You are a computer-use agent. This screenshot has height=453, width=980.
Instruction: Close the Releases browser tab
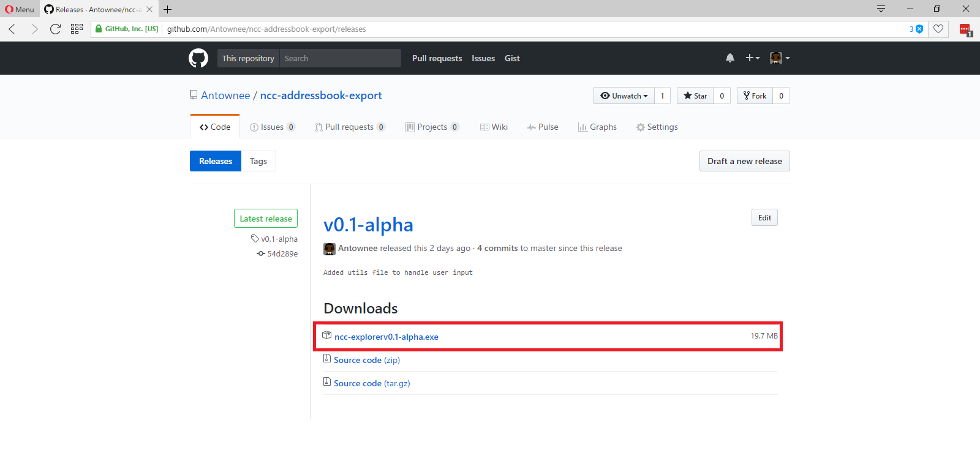(x=149, y=9)
